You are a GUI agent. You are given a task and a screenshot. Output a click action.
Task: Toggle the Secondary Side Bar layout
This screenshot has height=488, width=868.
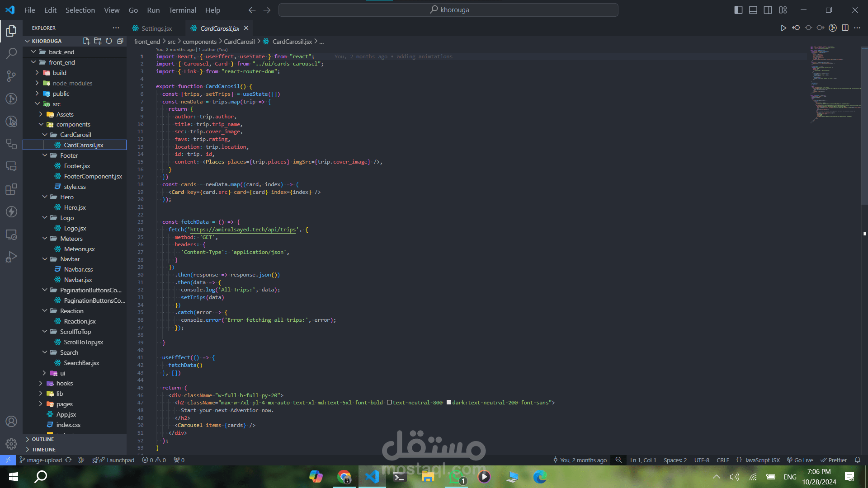[768, 10]
